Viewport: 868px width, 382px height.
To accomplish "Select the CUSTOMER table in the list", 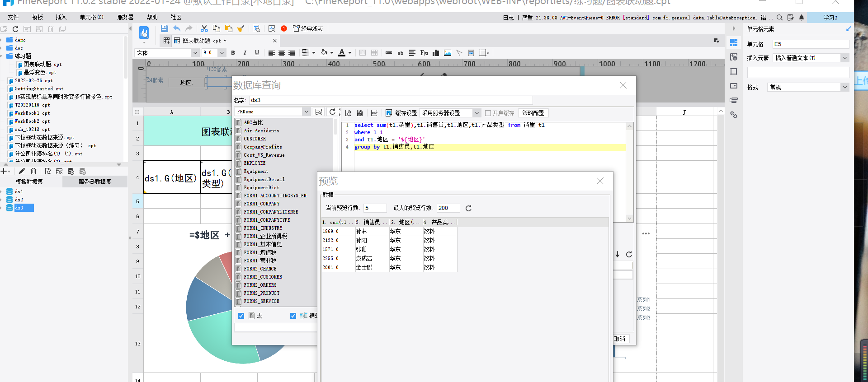I will pos(255,139).
